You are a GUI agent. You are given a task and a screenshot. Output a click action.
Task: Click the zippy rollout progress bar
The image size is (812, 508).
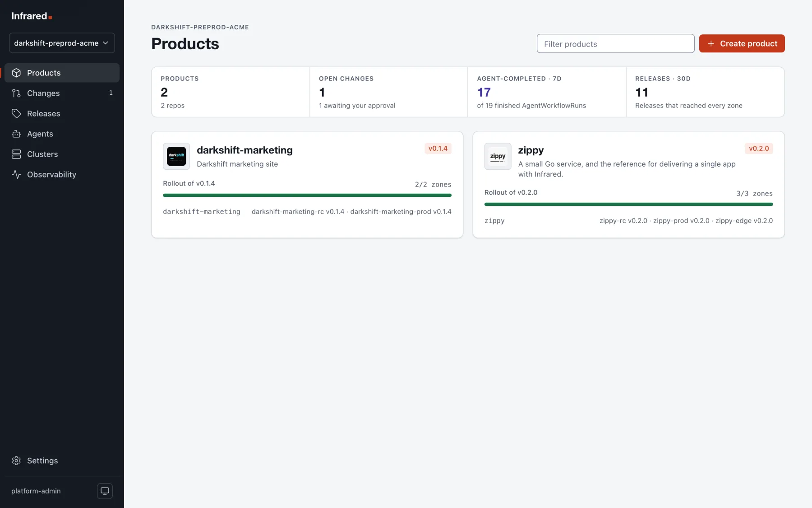pyautogui.click(x=628, y=204)
